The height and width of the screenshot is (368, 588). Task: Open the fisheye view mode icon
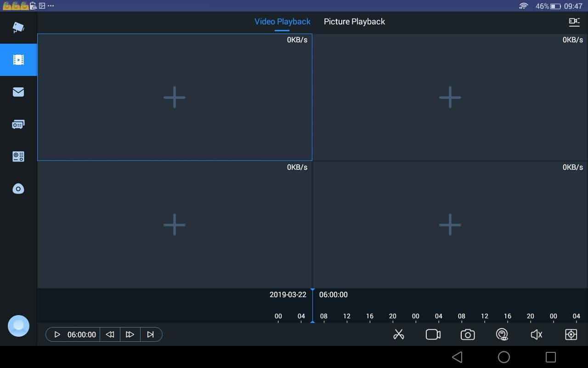[x=502, y=334]
